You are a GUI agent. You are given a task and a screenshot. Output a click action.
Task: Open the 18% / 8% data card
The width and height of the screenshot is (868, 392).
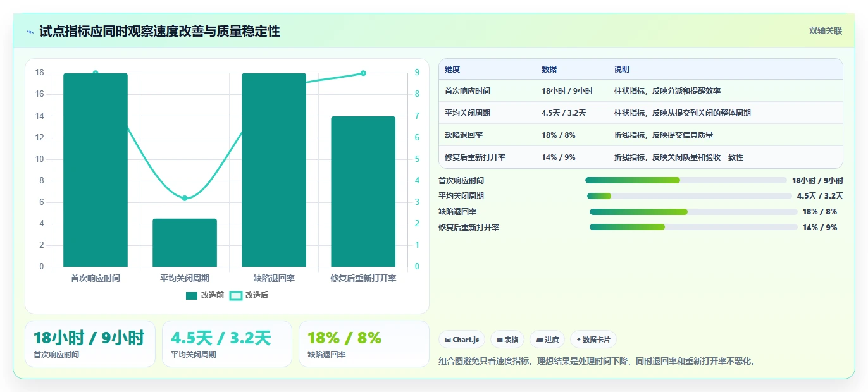point(364,344)
